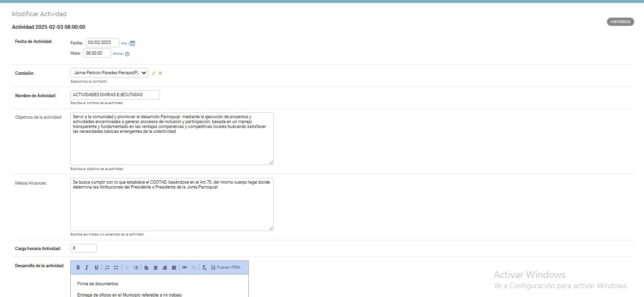The width and height of the screenshot is (644, 297).
Task: Switch to Fuente HTML source view
Action: pos(226,268)
